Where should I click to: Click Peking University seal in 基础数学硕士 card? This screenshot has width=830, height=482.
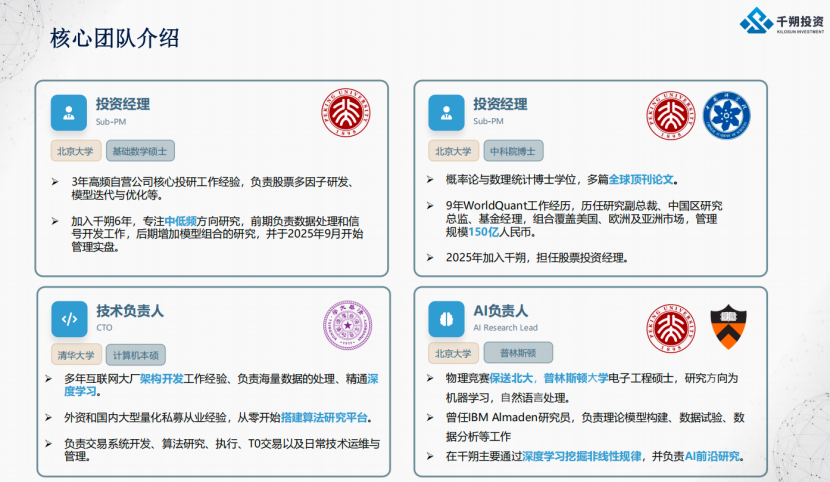coord(346,113)
